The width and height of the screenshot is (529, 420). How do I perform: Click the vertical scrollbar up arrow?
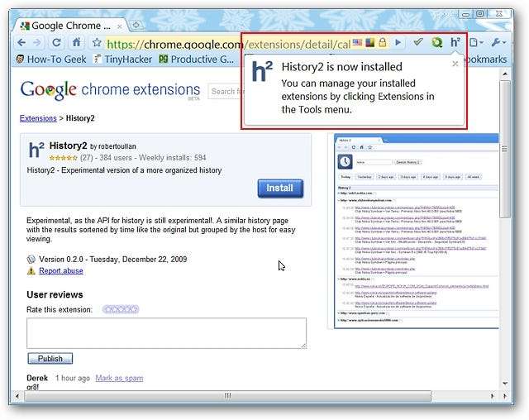click(505, 74)
